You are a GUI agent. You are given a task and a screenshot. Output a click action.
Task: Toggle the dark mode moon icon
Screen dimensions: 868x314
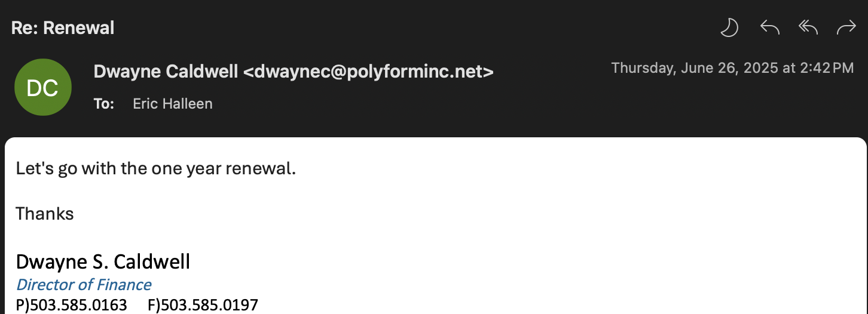729,27
